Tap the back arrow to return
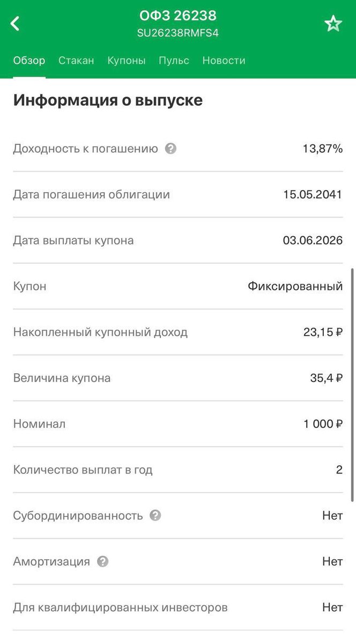The height and width of the screenshot is (644, 356). click(x=14, y=23)
